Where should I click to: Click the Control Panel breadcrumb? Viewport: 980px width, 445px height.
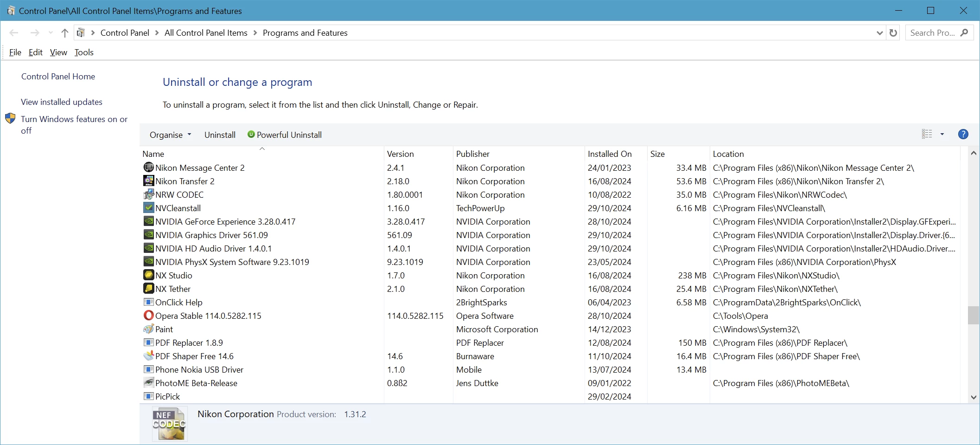pyautogui.click(x=125, y=33)
